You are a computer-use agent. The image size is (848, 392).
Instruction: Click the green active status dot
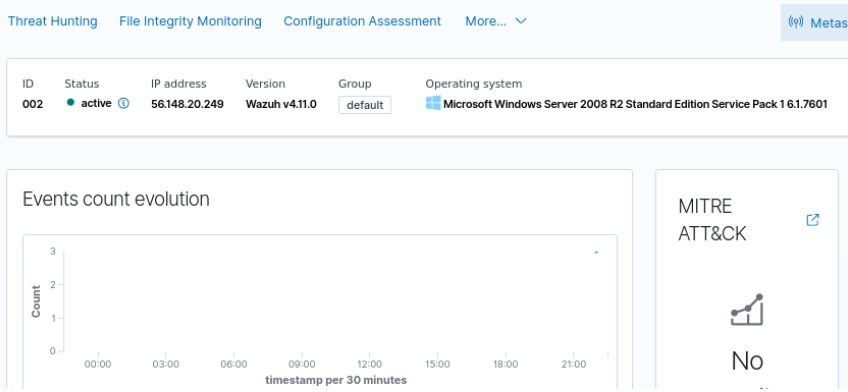click(70, 102)
